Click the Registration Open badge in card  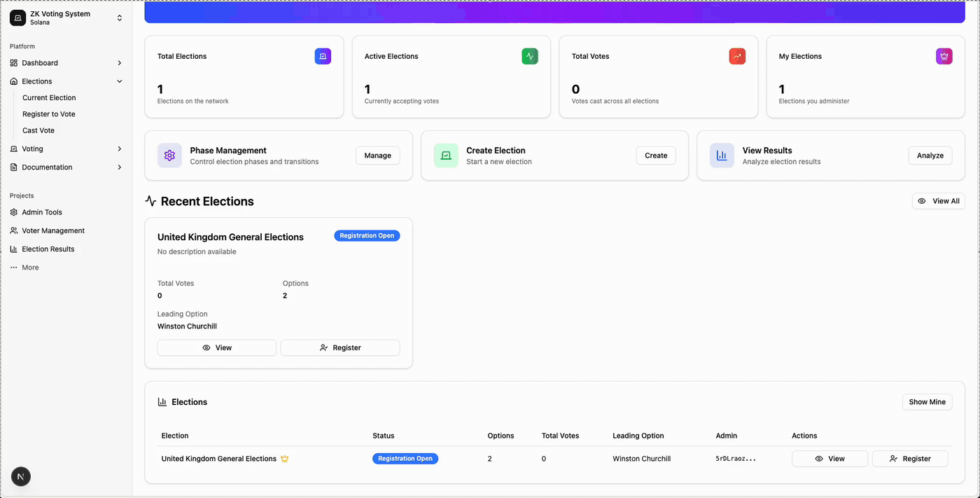pos(367,236)
